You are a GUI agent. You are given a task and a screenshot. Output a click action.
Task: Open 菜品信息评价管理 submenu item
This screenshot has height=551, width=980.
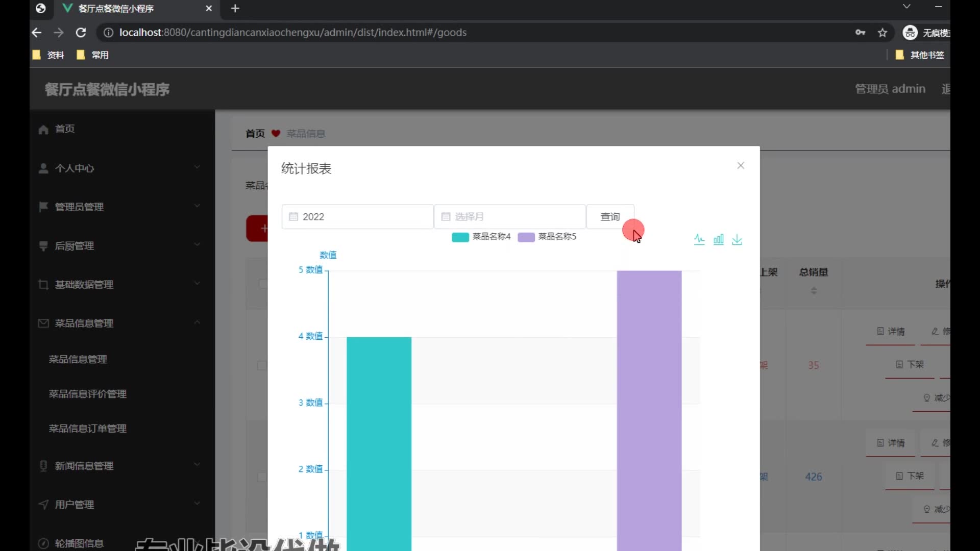coord(87,394)
